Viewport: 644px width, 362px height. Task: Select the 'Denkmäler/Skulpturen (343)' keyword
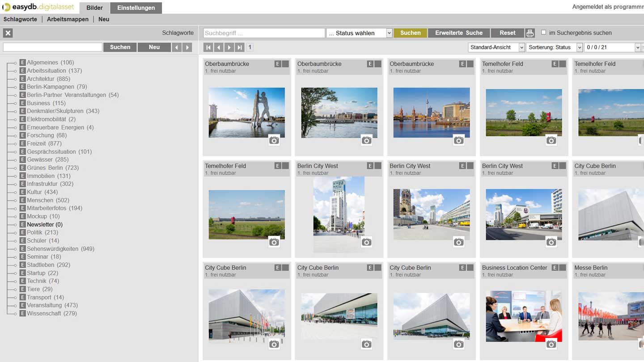[63, 111]
